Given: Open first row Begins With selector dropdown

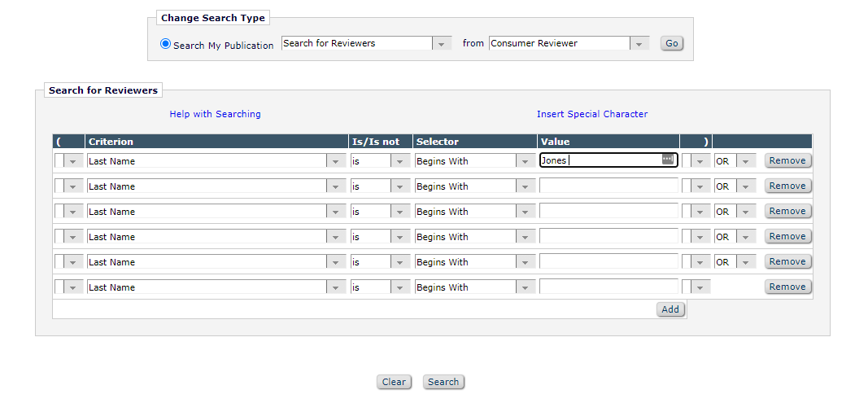Looking at the screenshot, I should (x=475, y=161).
